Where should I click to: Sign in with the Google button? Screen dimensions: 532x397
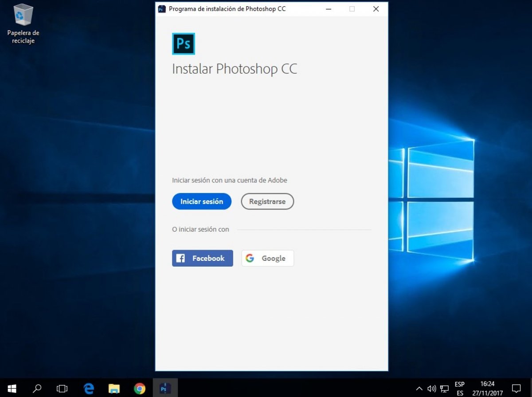[x=268, y=258]
